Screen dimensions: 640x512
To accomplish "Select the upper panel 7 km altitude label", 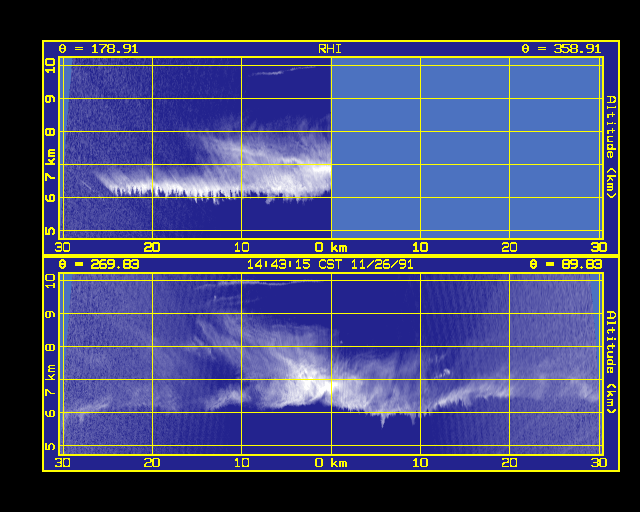I will click(50, 165).
